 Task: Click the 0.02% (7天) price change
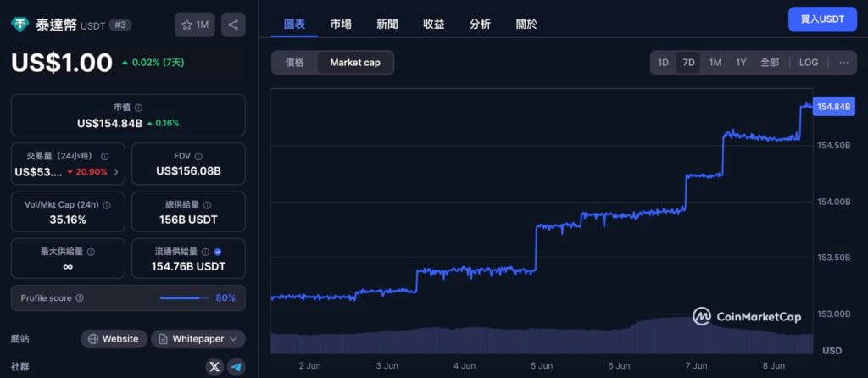click(x=153, y=63)
